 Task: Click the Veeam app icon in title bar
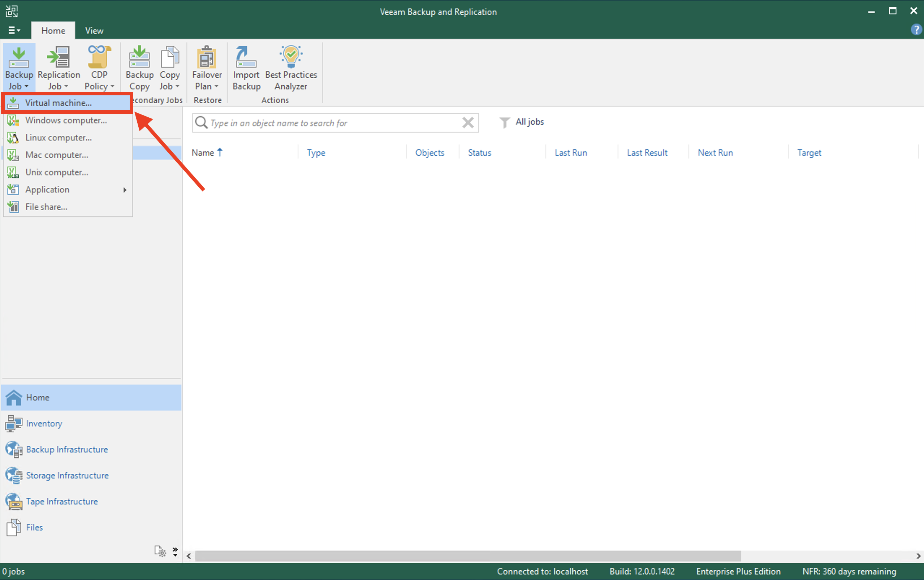coord(12,11)
